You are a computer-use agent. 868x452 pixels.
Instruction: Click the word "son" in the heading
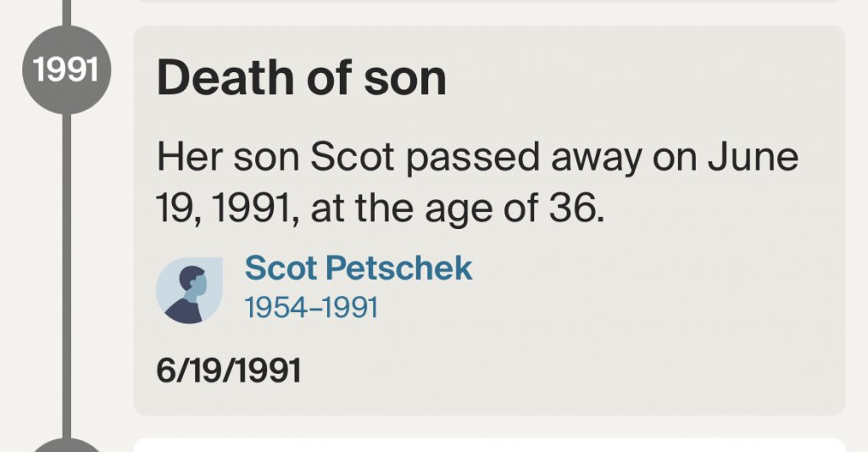404,78
